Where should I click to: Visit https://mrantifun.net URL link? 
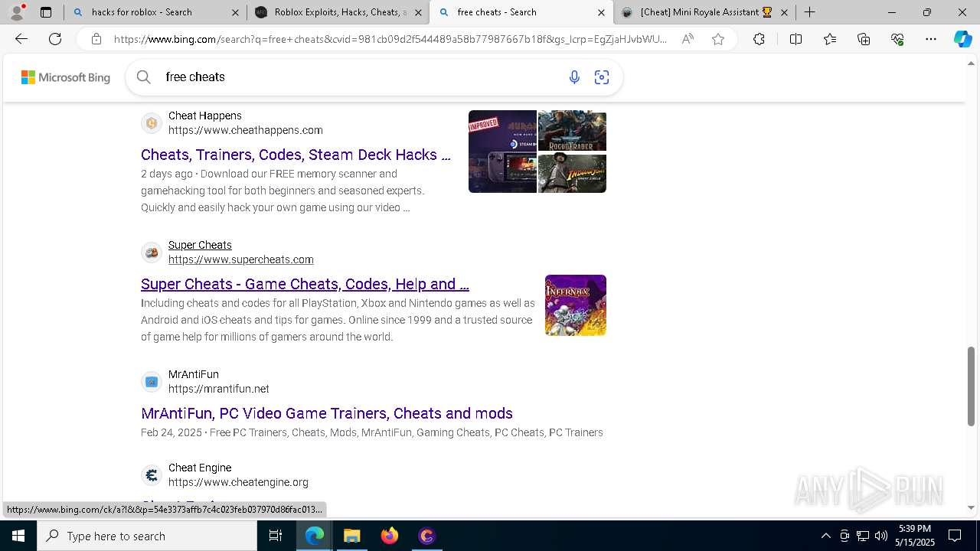[x=219, y=389]
